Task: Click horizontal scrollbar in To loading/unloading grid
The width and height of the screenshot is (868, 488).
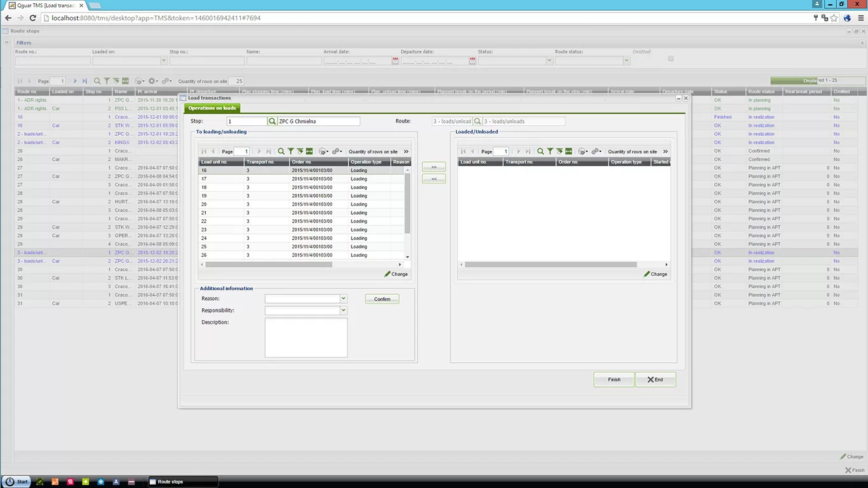Action: click(x=269, y=264)
